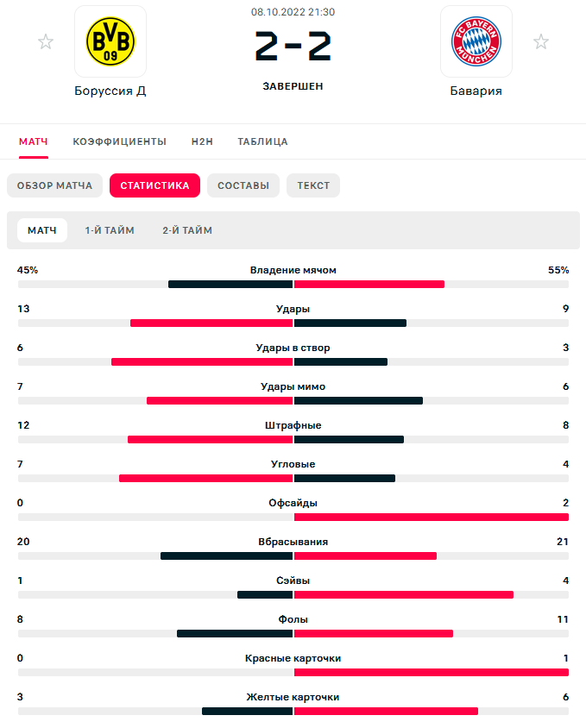Switch to the H2H tab
Image resolution: width=586 pixels, height=728 pixels.
pyautogui.click(x=202, y=141)
